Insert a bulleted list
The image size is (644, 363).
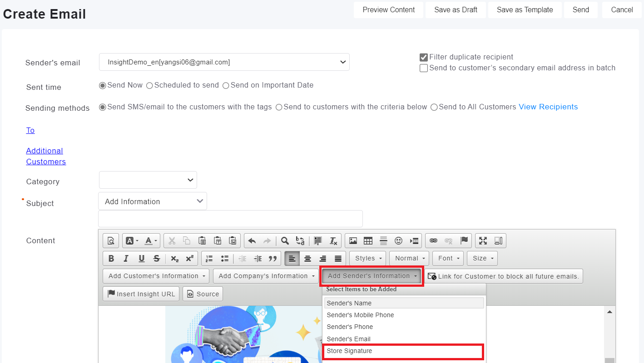[225, 258]
